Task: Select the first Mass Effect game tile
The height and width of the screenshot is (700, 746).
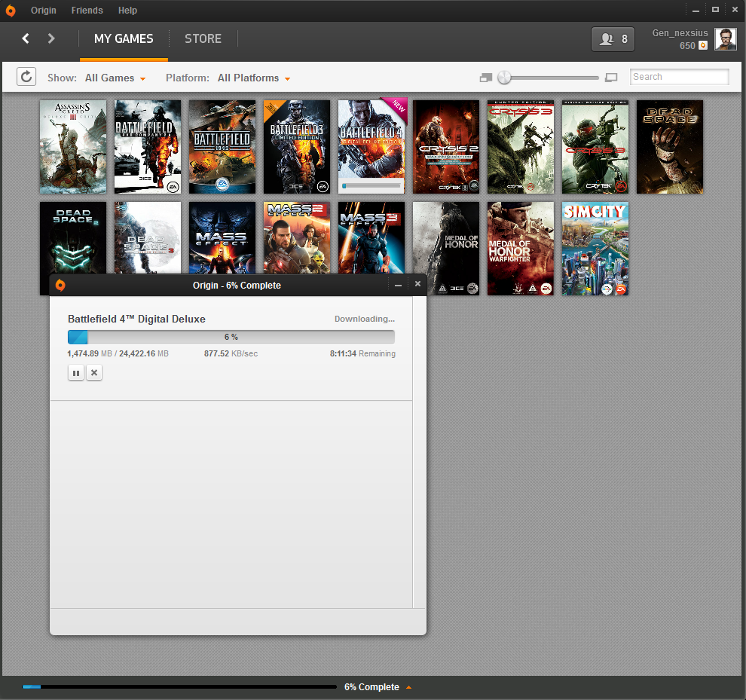Action: tap(222, 237)
